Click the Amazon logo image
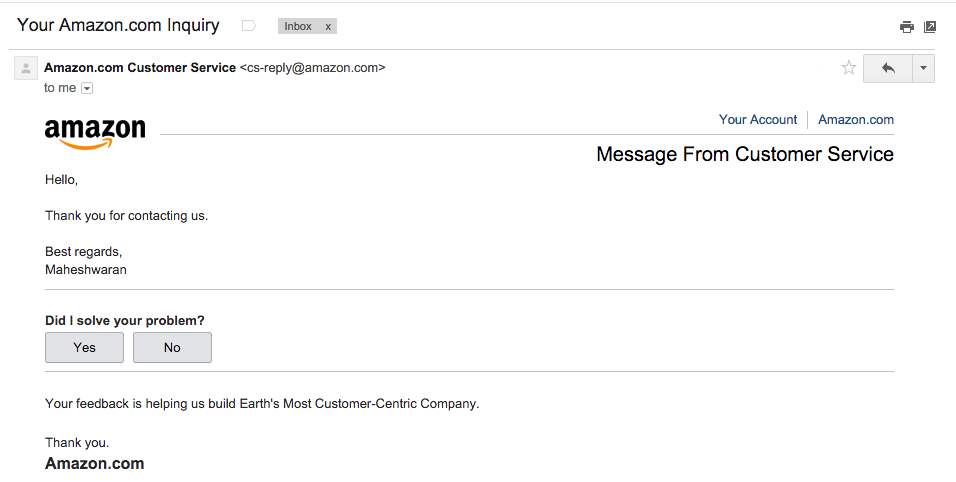The height and width of the screenshot is (482, 956). [95, 133]
